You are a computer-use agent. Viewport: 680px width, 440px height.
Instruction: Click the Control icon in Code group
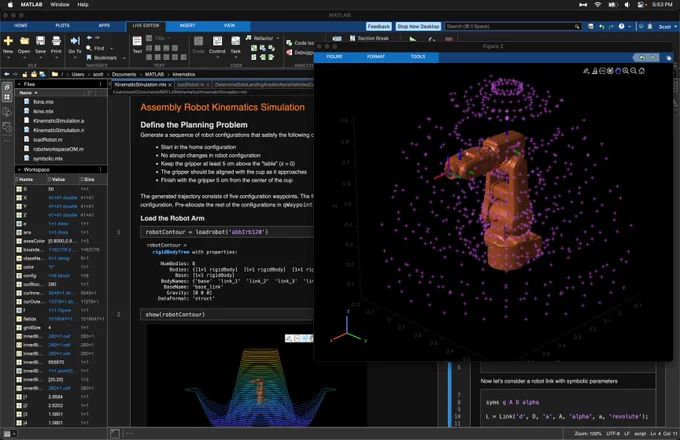coord(217,41)
